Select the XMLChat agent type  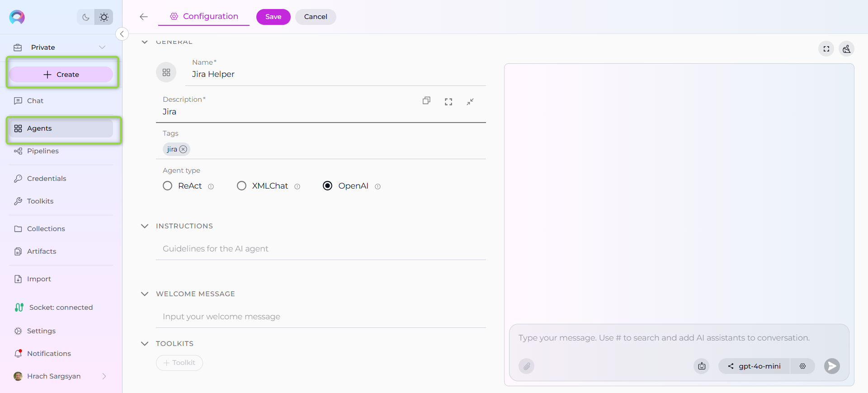pos(241,186)
